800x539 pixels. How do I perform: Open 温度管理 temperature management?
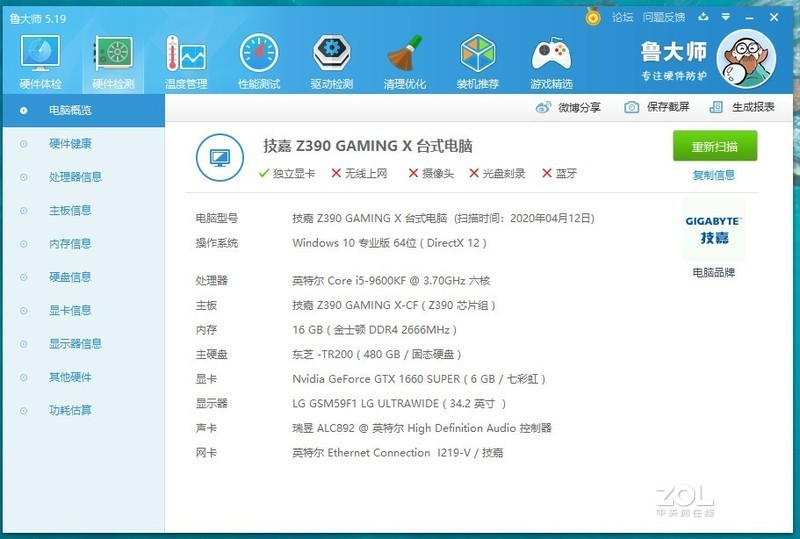click(186, 61)
